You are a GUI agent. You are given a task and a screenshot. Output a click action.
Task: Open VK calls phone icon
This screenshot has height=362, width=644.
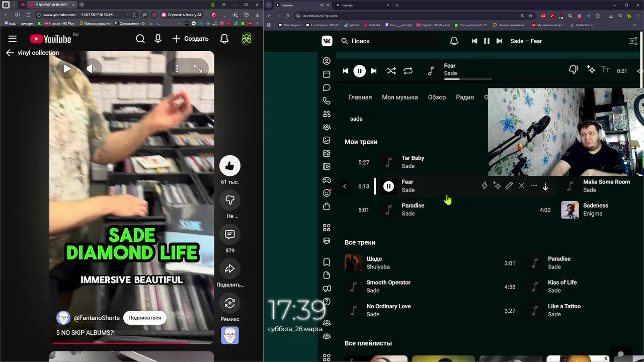click(327, 101)
